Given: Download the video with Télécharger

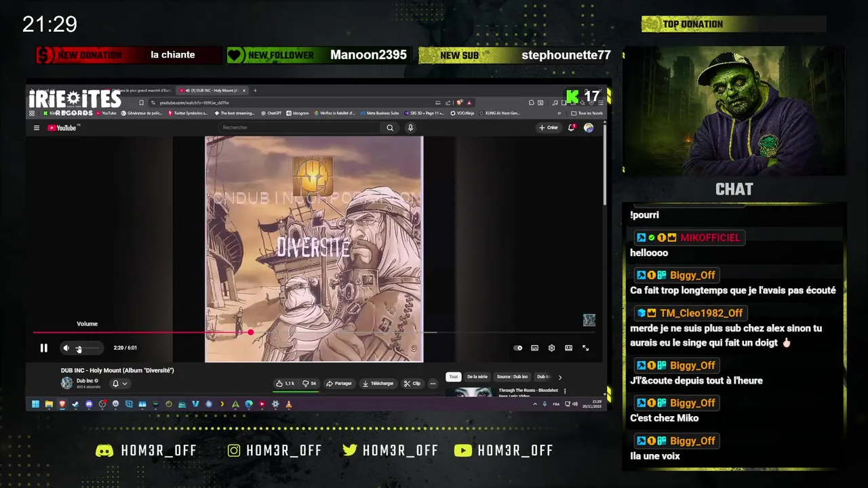Looking at the screenshot, I should coord(378,384).
